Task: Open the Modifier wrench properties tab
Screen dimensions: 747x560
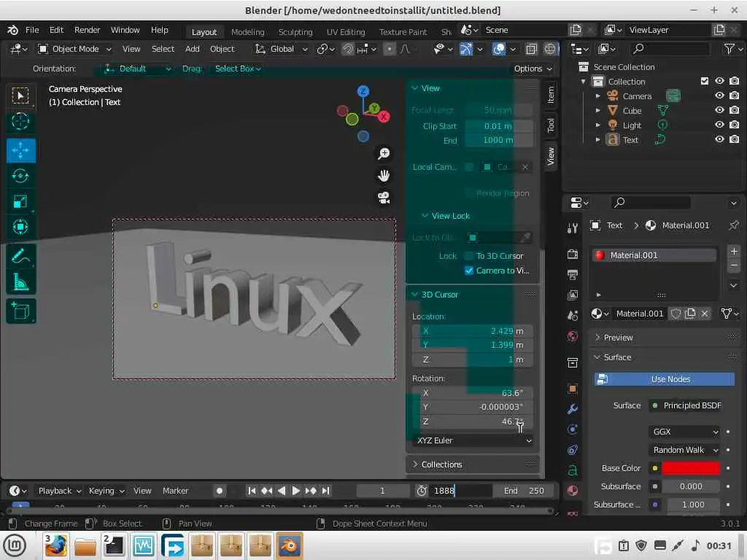Action: (x=573, y=409)
